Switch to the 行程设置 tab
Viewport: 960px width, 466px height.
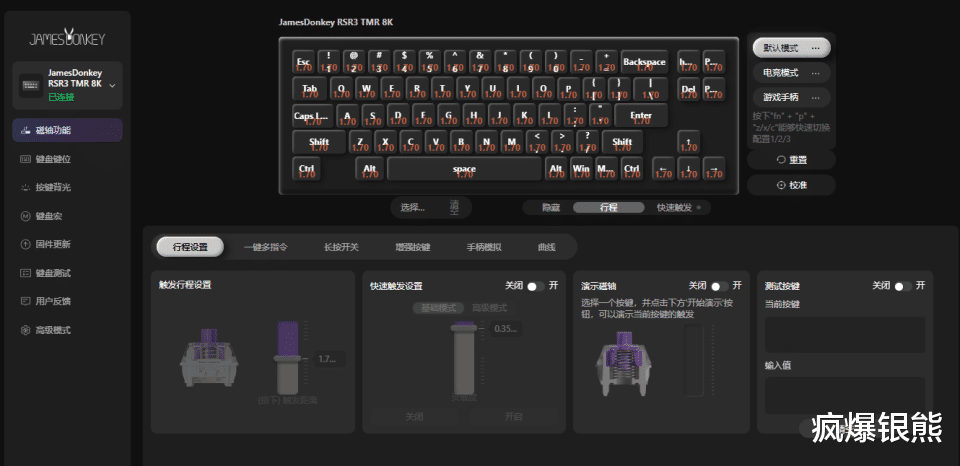pyautogui.click(x=190, y=247)
